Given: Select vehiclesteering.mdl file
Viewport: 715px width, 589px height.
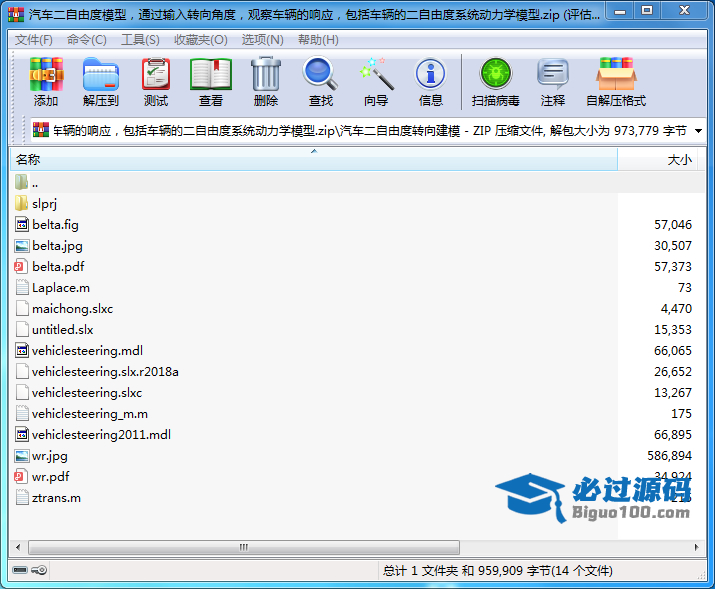Looking at the screenshot, I should click(87, 350).
